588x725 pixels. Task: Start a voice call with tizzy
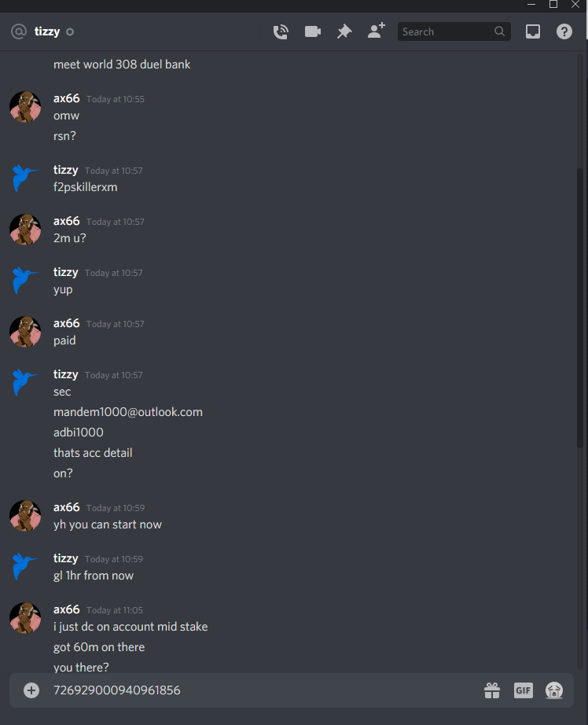point(281,32)
